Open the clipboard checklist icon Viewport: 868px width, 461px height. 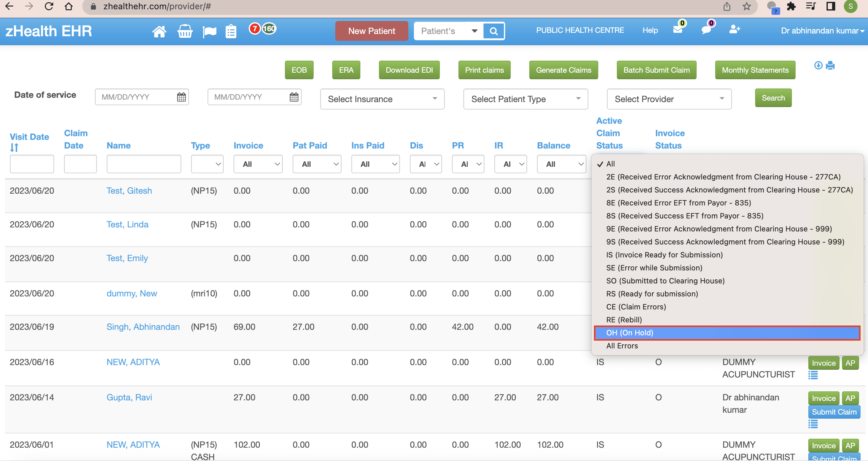[231, 31]
